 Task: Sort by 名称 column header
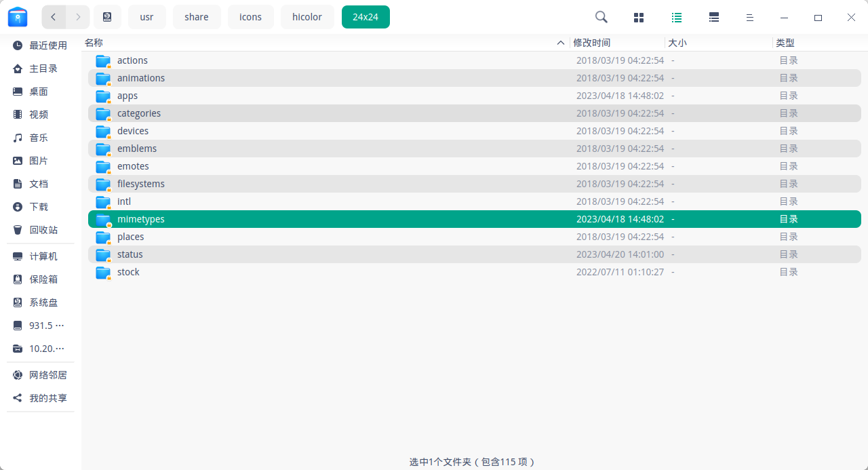(x=94, y=43)
